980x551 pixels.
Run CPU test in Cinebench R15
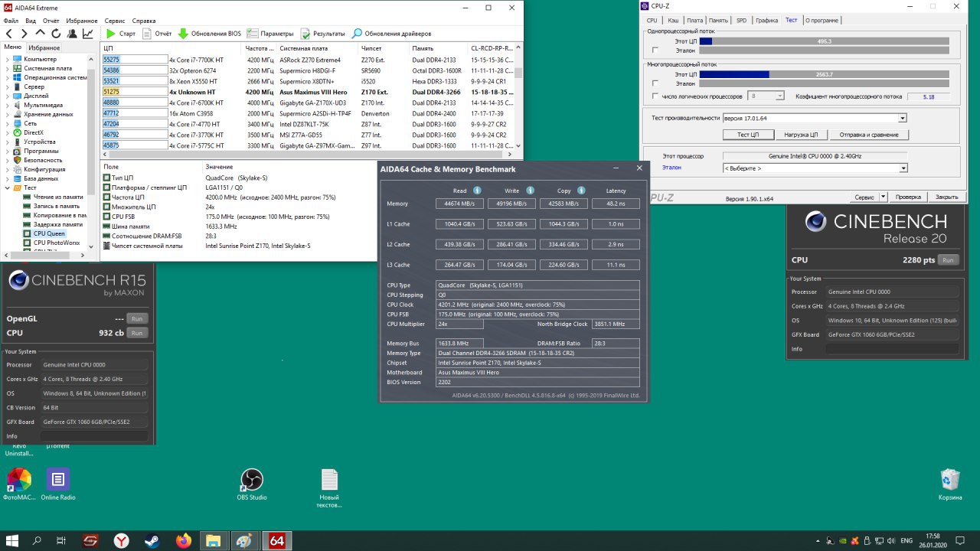point(137,333)
